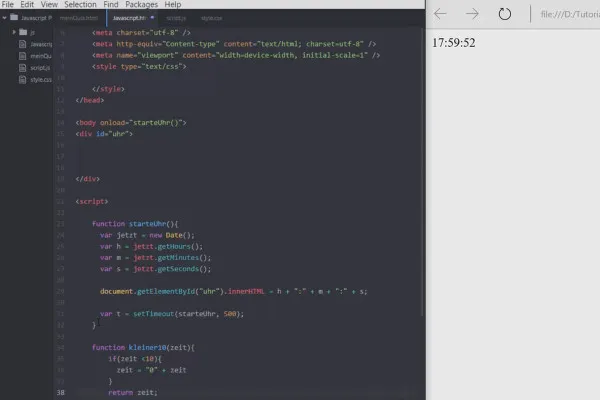Click the editor vertical scrollbar
The width and height of the screenshot is (600, 400).
click(422, 172)
